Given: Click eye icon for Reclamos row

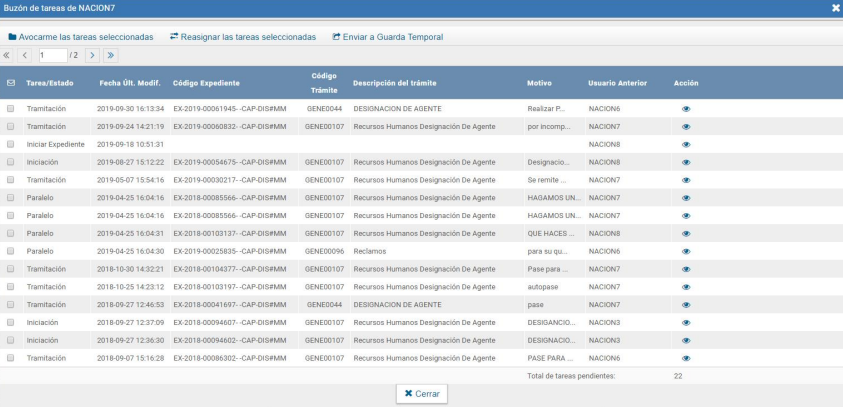Looking at the screenshot, I should point(686,251).
